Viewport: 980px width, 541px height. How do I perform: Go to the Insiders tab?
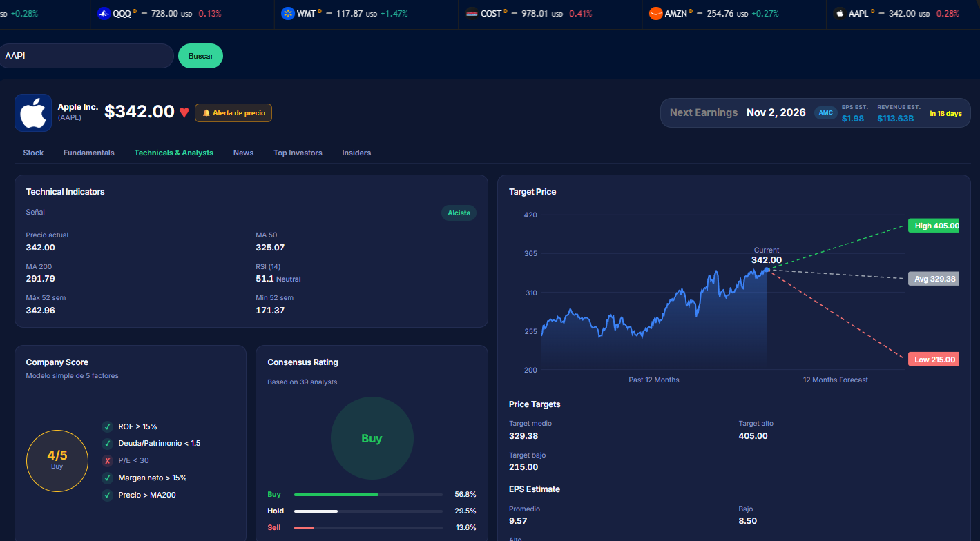coord(356,153)
